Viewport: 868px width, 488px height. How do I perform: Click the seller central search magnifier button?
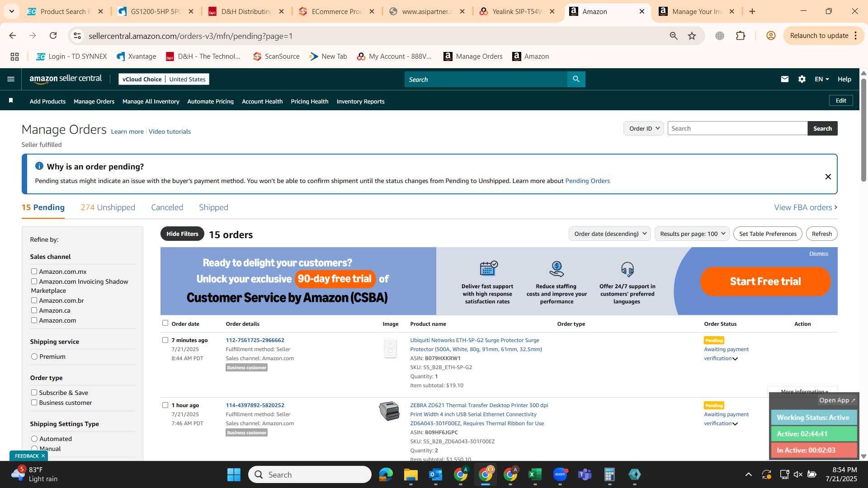coord(576,79)
